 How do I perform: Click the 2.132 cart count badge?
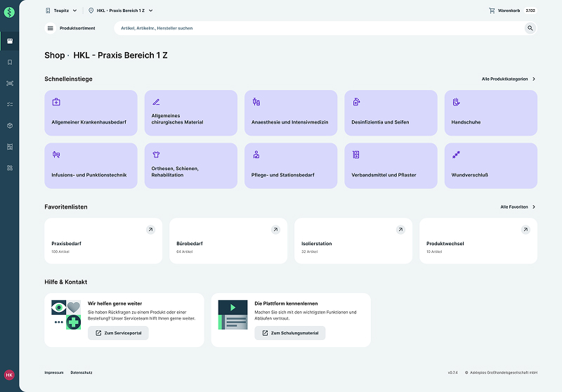[x=530, y=11]
